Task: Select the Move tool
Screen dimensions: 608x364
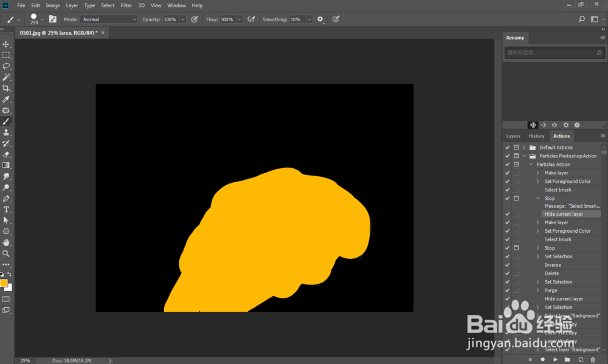Action: (x=6, y=44)
